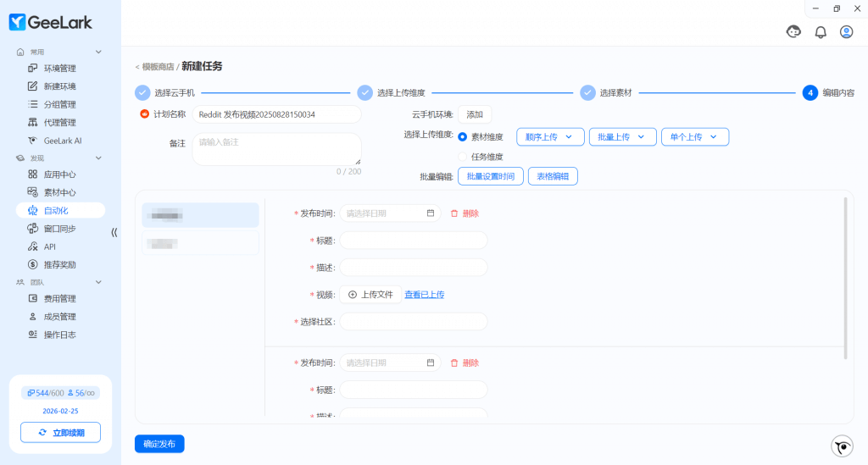Expand the 单个上传 dropdown
This screenshot has width=868, height=465.
(694, 136)
